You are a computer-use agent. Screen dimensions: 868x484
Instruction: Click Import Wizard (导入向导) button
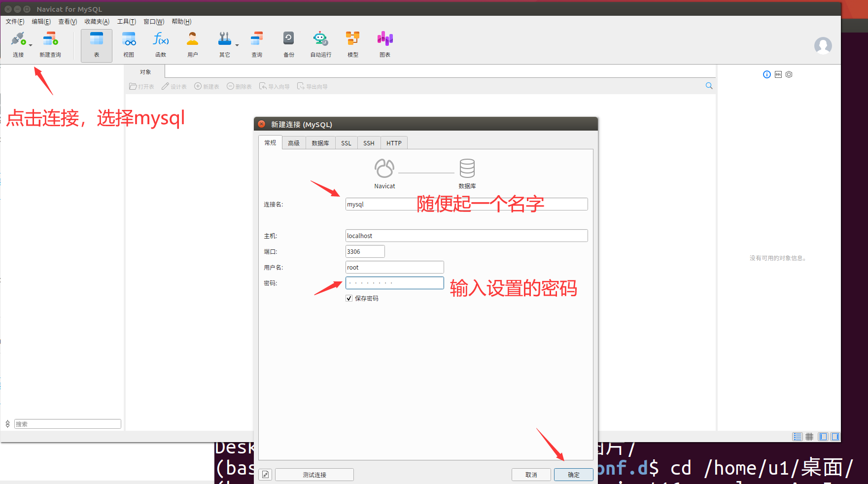275,86
